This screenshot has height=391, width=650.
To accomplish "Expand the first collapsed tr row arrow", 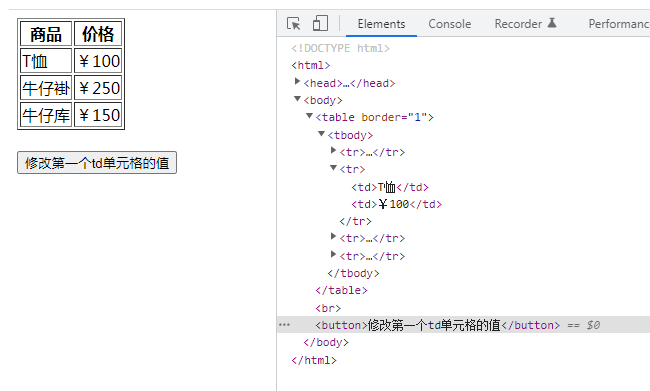I will 333,151.
